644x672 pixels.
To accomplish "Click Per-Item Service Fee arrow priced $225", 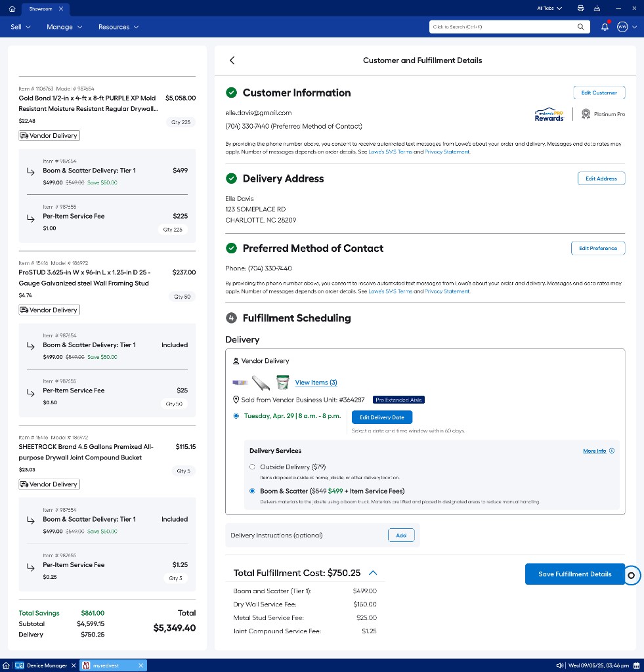I will [30, 219].
